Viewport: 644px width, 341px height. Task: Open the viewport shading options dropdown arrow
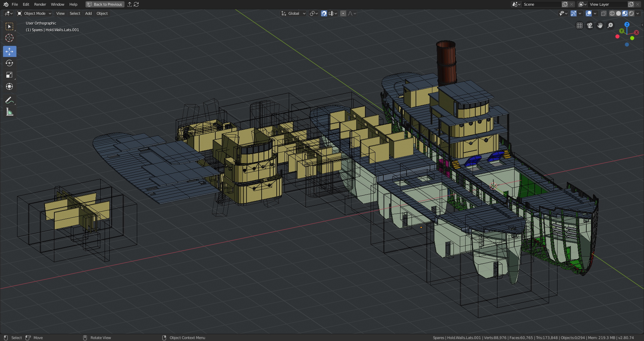pos(638,13)
